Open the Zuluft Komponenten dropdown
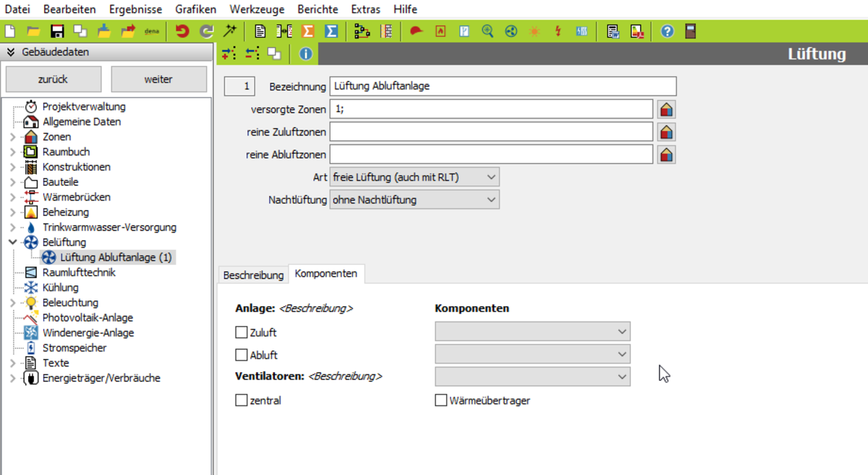868x475 pixels. coord(532,332)
